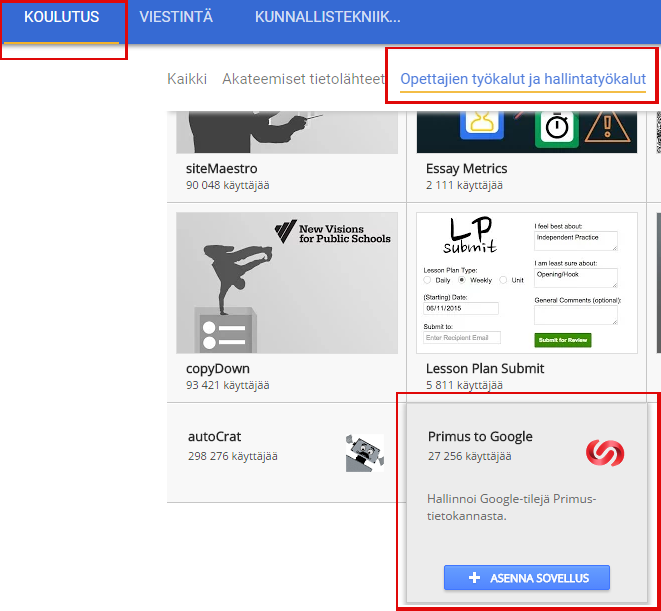The image size is (661, 611).
Task: Open the Lesson Plan Submit preview image
Action: [x=527, y=283]
